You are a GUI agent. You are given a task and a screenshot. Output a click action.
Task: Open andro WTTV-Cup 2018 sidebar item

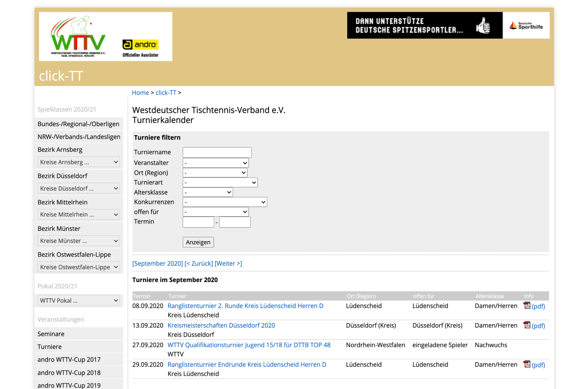coord(79,373)
